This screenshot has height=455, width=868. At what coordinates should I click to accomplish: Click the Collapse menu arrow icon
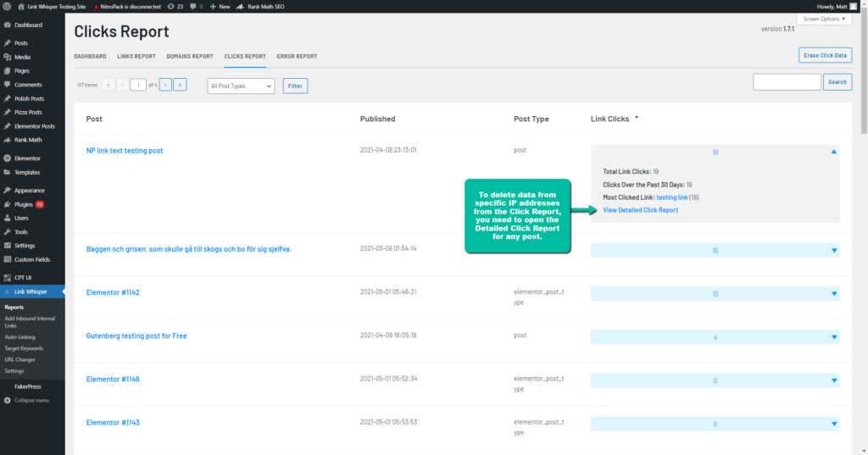[x=7, y=400]
